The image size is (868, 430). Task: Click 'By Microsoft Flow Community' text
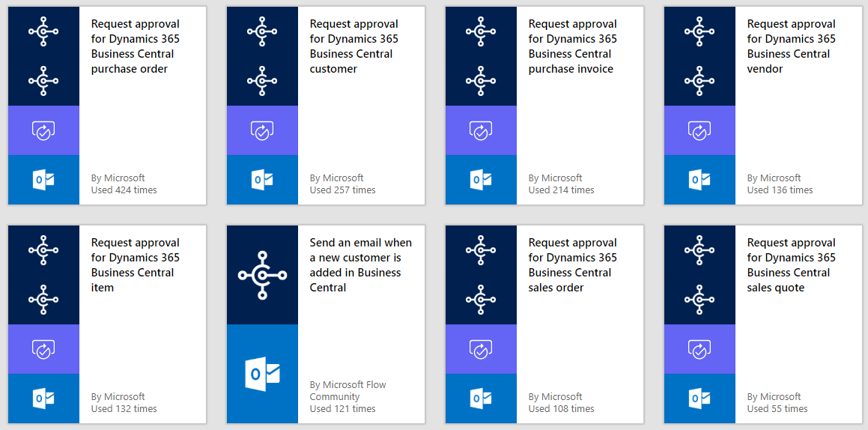[x=347, y=391]
